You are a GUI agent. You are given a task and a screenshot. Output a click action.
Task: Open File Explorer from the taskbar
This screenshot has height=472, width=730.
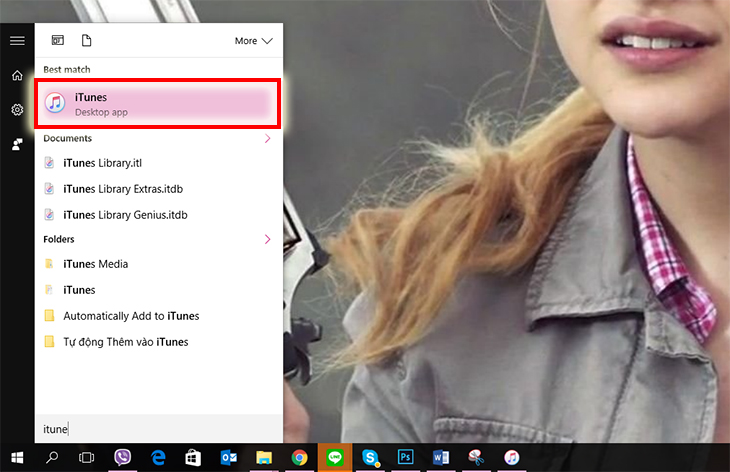264,458
